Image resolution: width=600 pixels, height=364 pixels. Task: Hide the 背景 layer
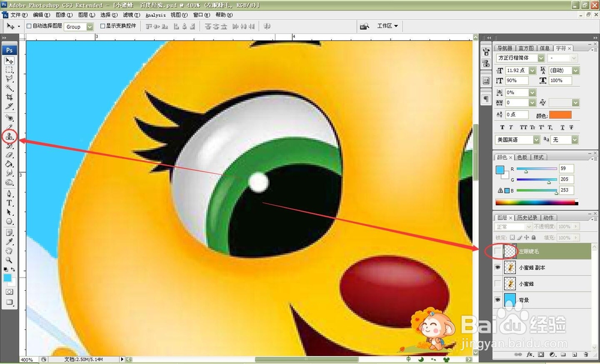[x=498, y=300]
